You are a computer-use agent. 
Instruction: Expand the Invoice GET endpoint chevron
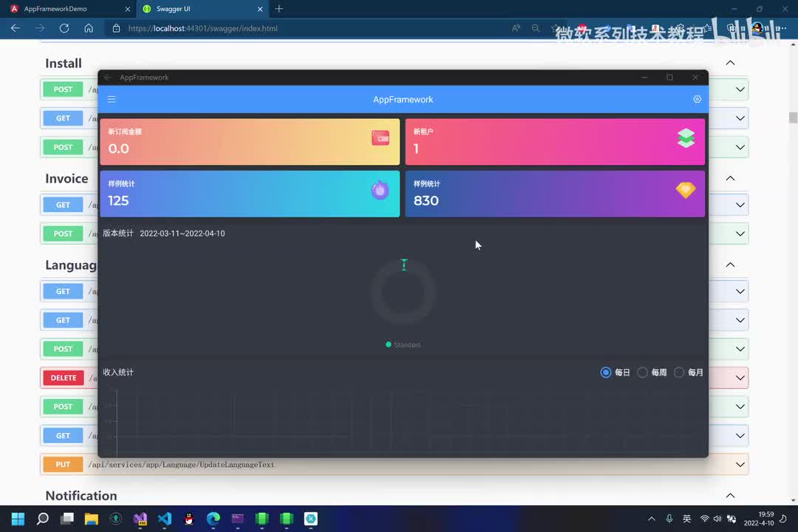point(740,205)
